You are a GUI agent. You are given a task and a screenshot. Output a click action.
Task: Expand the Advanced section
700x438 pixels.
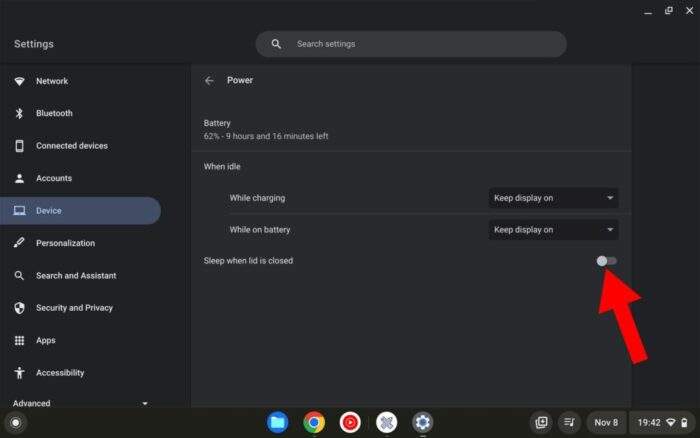coord(80,403)
